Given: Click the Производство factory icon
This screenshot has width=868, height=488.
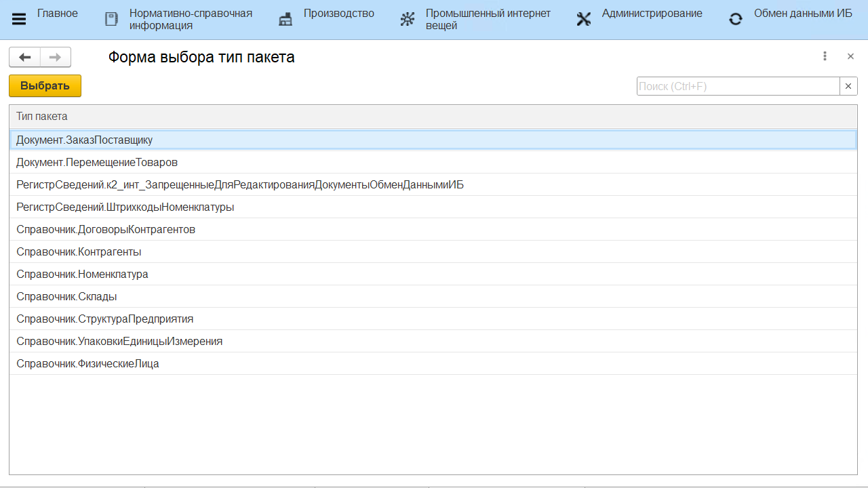Looking at the screenshot, I should coord(285,20).
